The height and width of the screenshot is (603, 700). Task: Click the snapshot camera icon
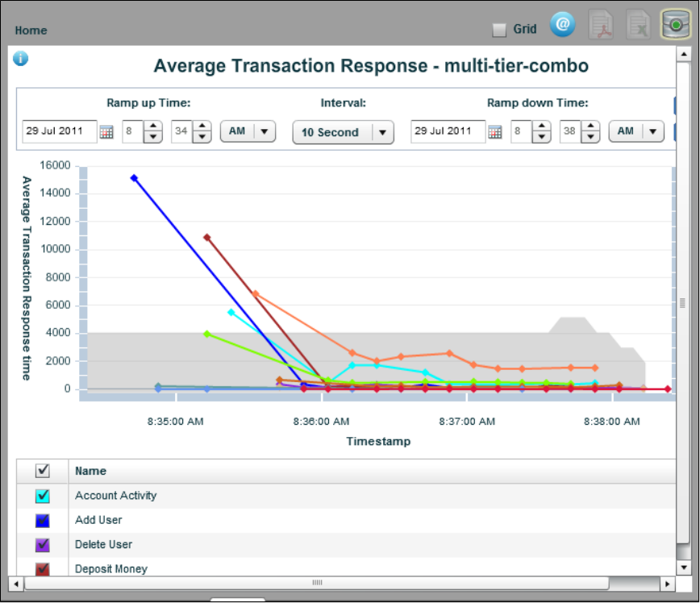coord(675,26)
